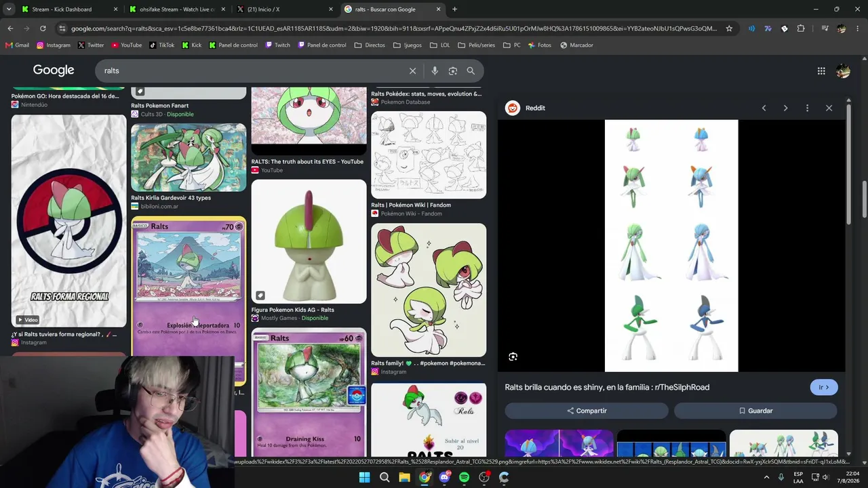Open Discord from the taskbar
The image size is (868, 488).
point(444,477)
